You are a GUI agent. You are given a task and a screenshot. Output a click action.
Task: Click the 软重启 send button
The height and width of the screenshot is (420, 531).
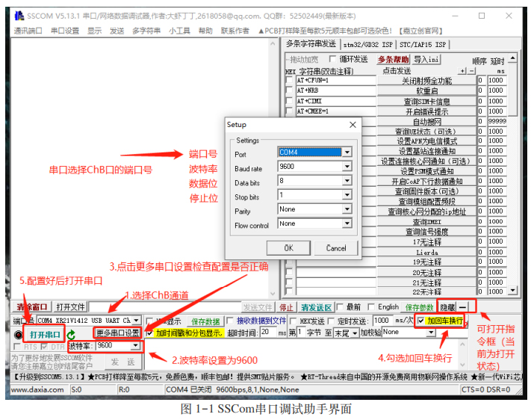click(426, 91)
